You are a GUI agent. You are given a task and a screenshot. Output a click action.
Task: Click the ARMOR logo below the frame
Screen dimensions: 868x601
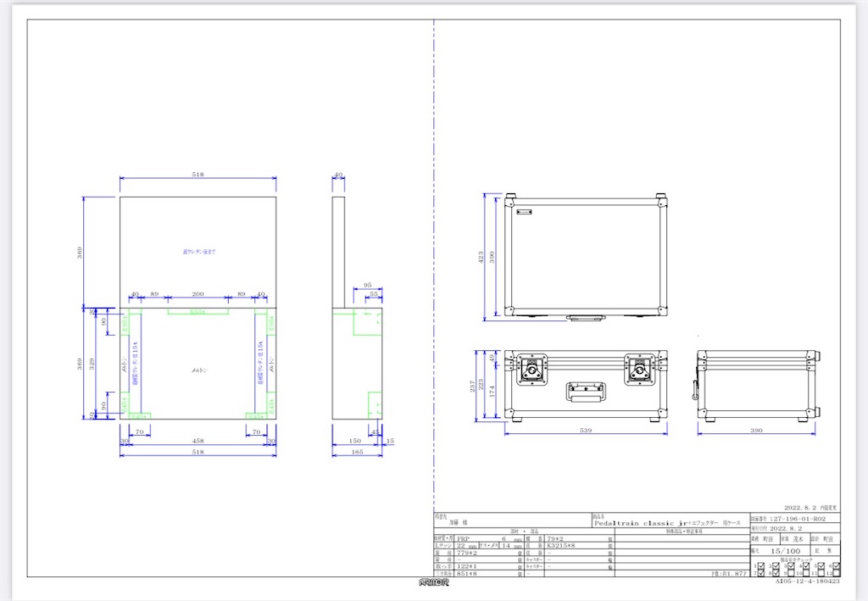[x=434, y=582]
